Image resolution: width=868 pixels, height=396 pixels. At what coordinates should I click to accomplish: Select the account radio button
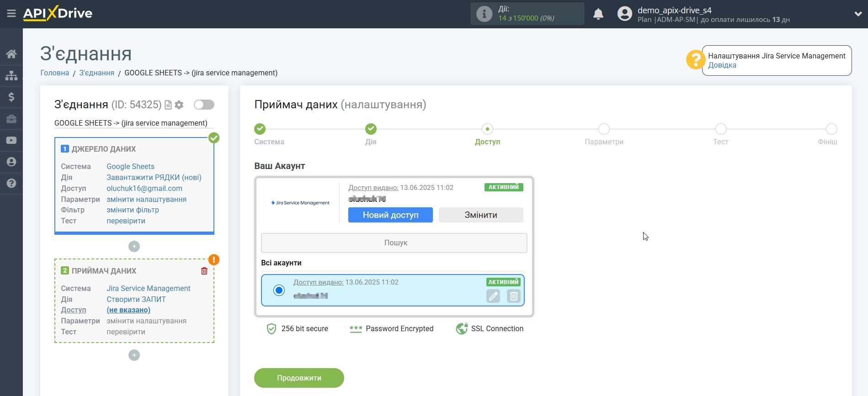pyautogui.click(x=279, y=290)
